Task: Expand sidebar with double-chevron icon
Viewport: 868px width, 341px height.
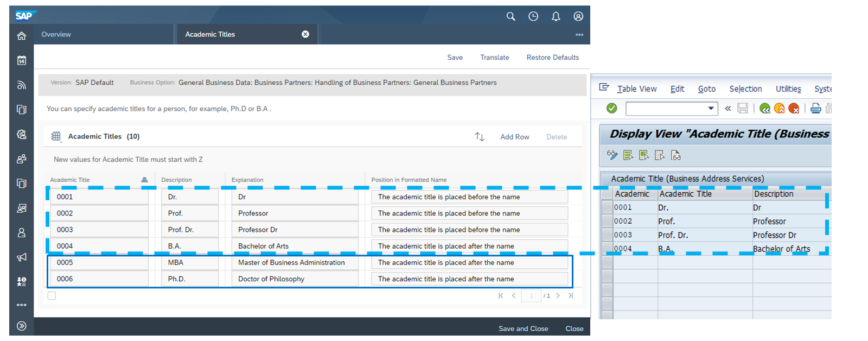Action: [21, 326]
